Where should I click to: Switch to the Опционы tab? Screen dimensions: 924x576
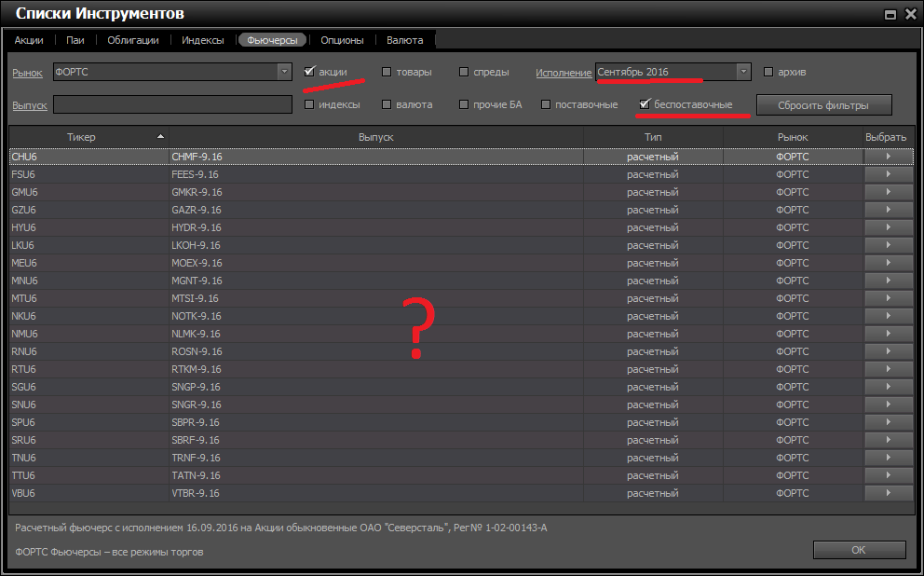342,40
